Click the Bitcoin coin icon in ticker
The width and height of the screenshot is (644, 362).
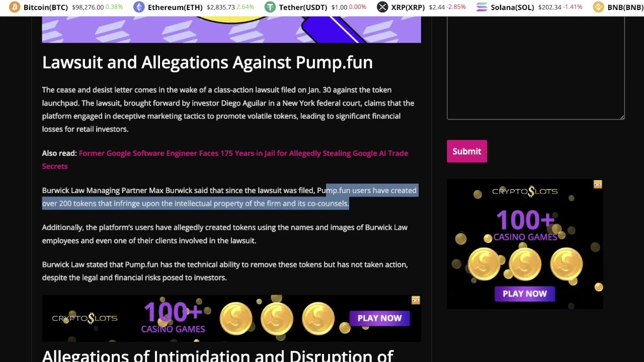pos(15,7)
